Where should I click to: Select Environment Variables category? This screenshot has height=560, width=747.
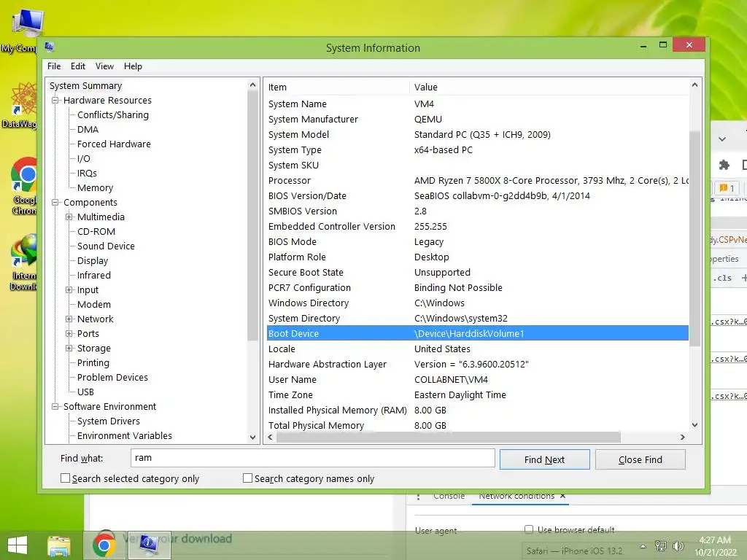coord(124,436)
